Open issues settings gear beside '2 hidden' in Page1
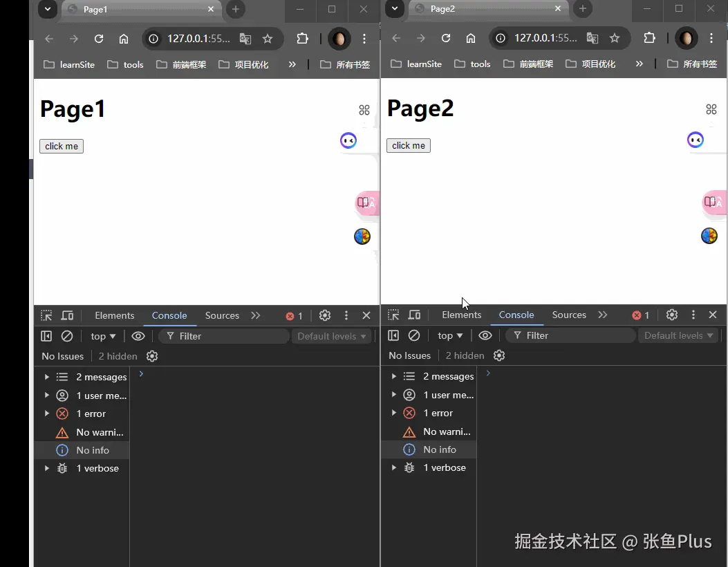 (152, 356)
